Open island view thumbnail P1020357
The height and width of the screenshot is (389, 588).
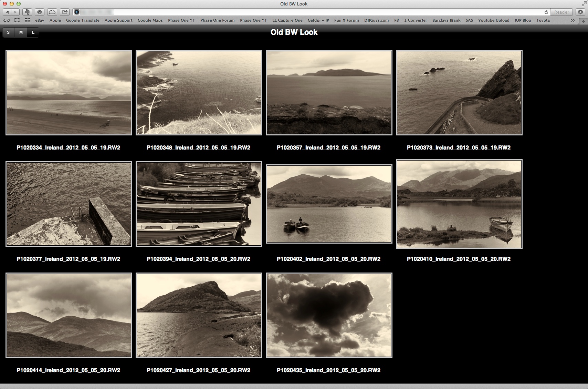tap(329, 93)
